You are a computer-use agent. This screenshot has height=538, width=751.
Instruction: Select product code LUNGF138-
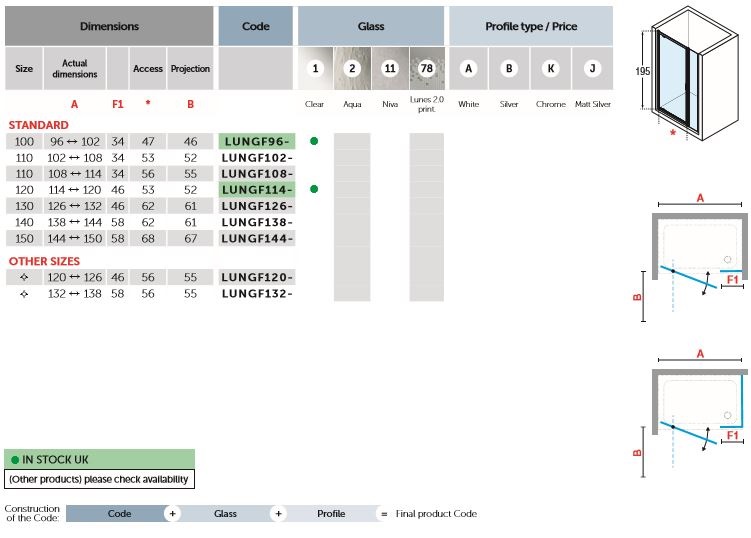click(x=257, y=222)
